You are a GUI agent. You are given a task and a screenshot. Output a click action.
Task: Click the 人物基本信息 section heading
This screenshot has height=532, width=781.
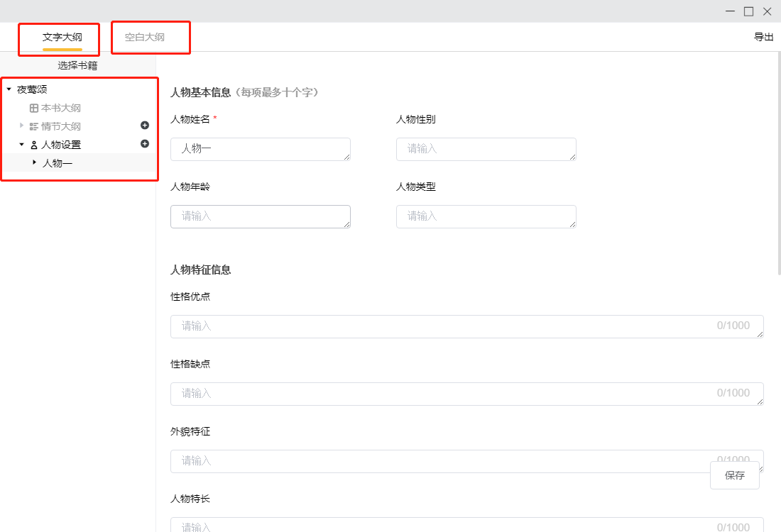[201, 92]
